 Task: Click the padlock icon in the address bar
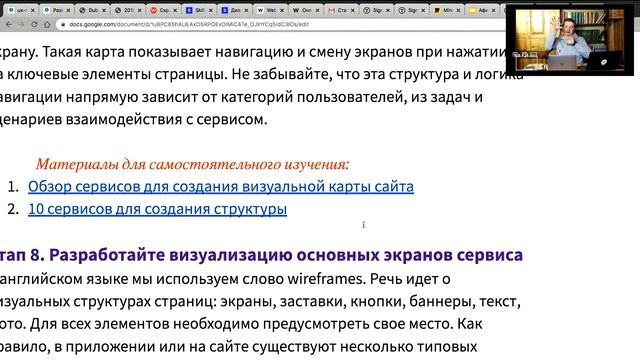[63, 24]
